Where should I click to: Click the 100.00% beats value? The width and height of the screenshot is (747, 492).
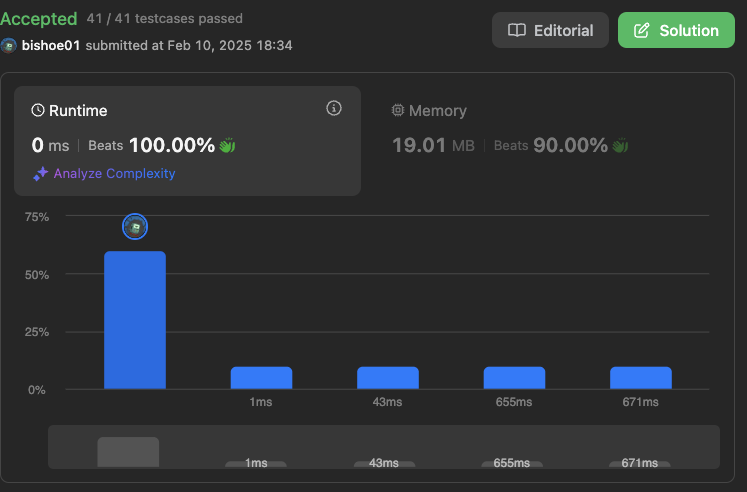click(x=172, y=145)
